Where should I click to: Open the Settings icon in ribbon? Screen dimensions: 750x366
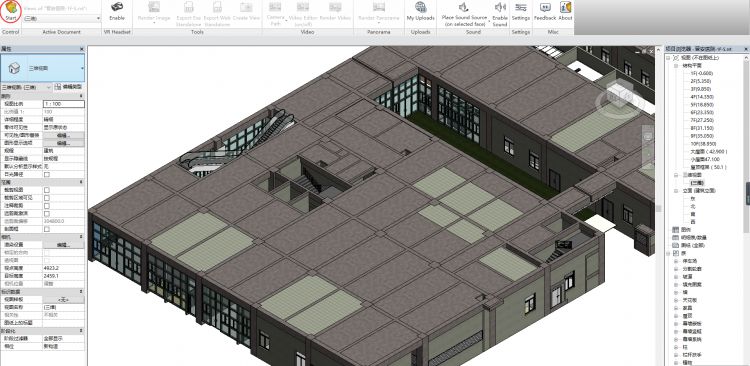(521, 7)
